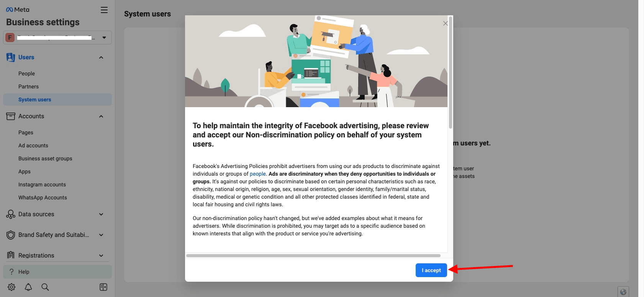
Task: Click the Accounts section icon
Action: coord(11,116)
